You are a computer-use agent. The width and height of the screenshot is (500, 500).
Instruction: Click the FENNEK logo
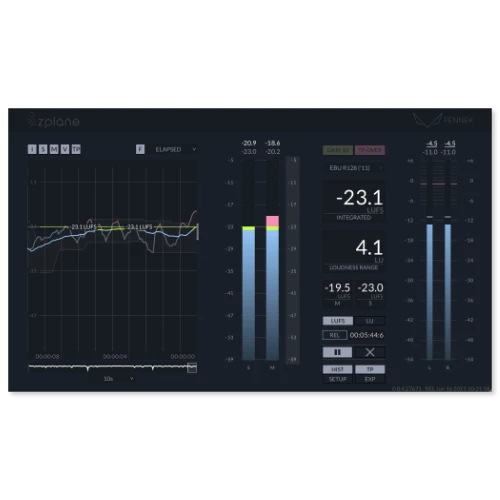443,120
